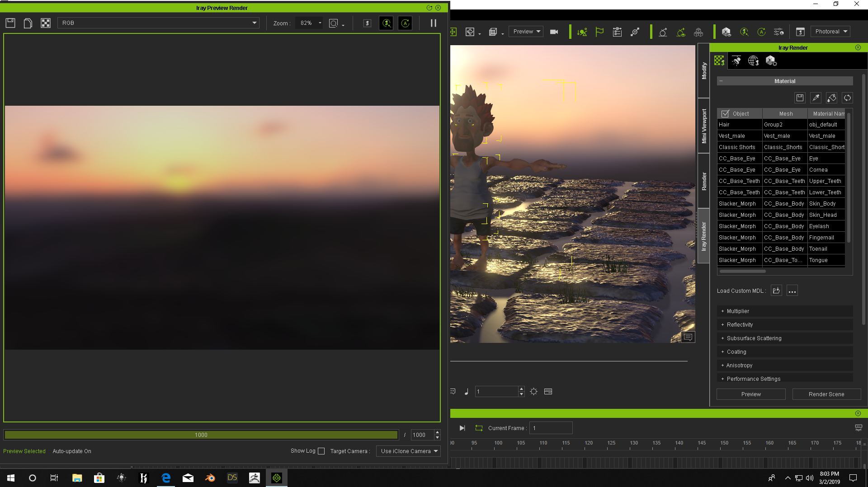Click the viewport comment bubble icon
This screenshot has height=487, width=868.
(688, 337)
